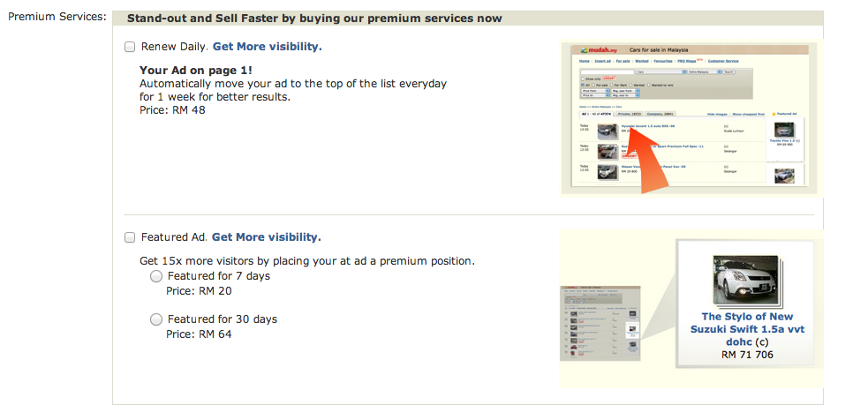Enable the Renew Daily checkbox
This screenshot has height=420, width=868.
(x=130, y=47)
